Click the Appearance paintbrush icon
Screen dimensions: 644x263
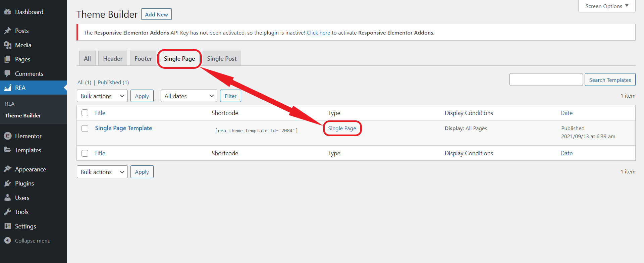point(8,169)
